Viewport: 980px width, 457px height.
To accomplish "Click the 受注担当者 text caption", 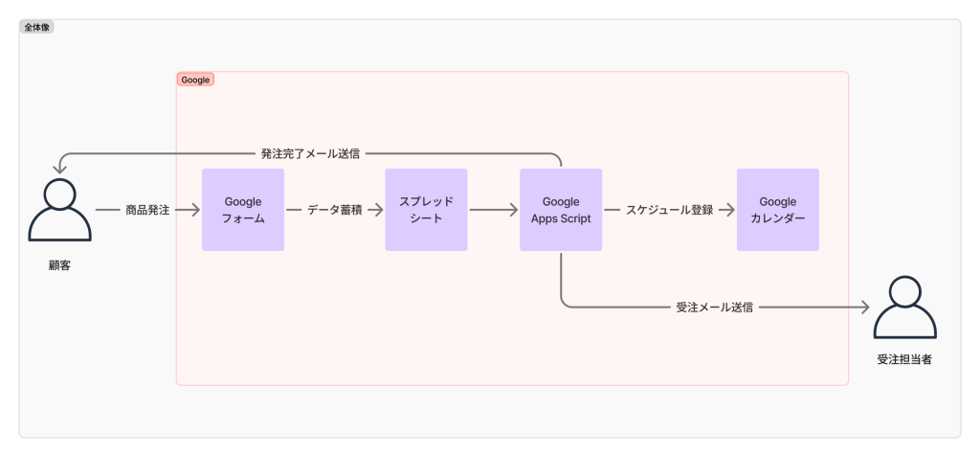I will tap(904, 360).
